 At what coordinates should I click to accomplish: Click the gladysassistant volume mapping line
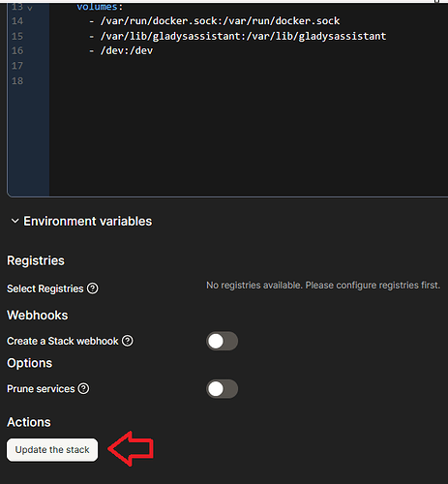coord(238,36)
